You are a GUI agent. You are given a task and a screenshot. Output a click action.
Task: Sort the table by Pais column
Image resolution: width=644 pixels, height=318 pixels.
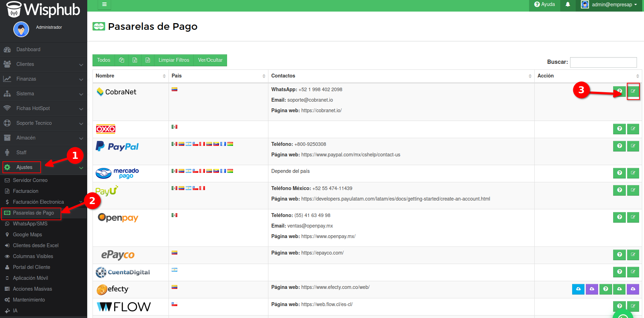[x=218, y=76]
